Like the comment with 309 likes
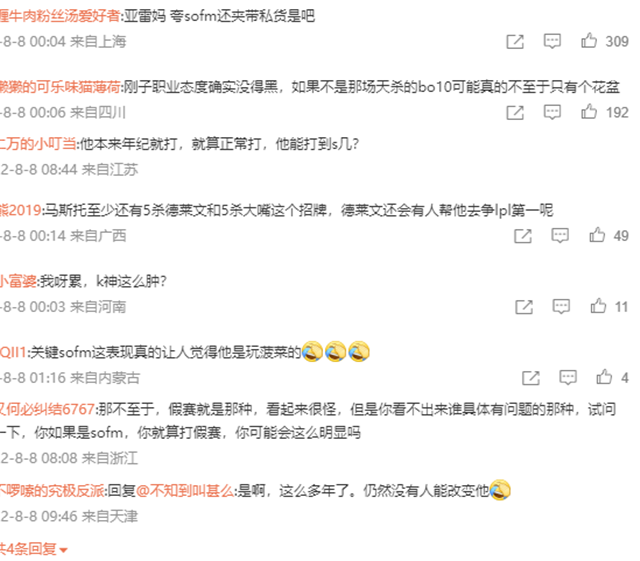640x561 pixels. [x=589, y=41]
